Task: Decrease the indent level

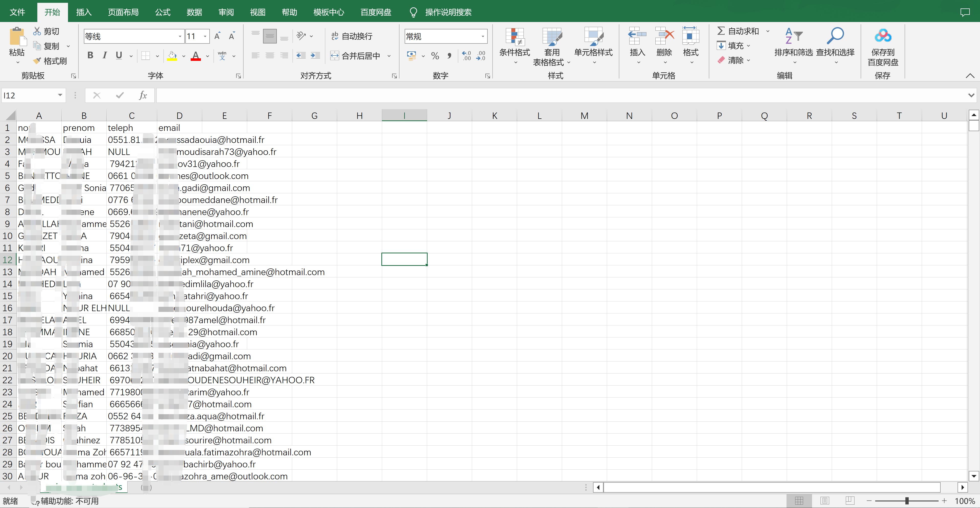Action: pyautogui.click(x=301, y=56)
